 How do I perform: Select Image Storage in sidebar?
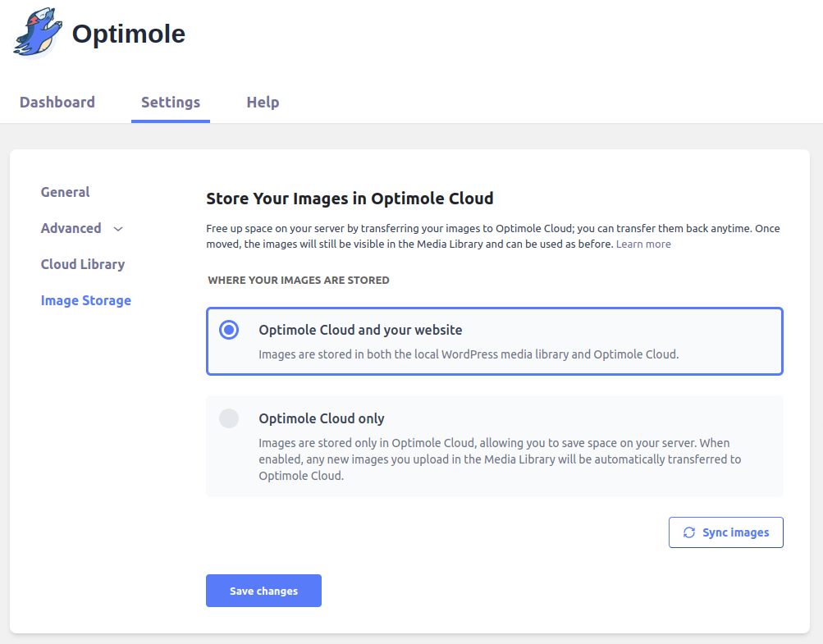pyautogui.click(x=86, y=300)
